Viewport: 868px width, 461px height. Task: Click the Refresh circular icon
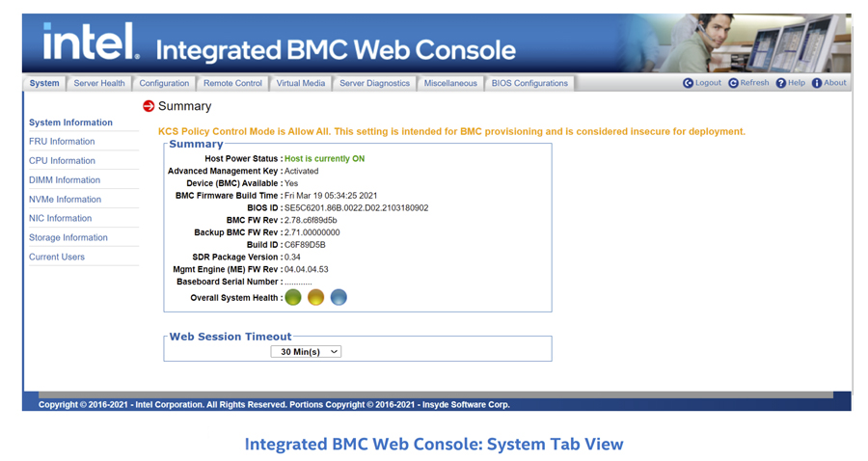click(733, 83)
